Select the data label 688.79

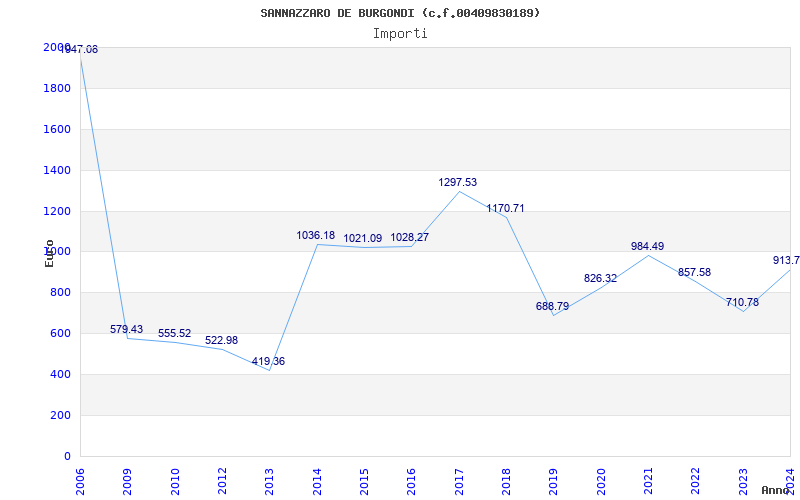click(553, 306)
